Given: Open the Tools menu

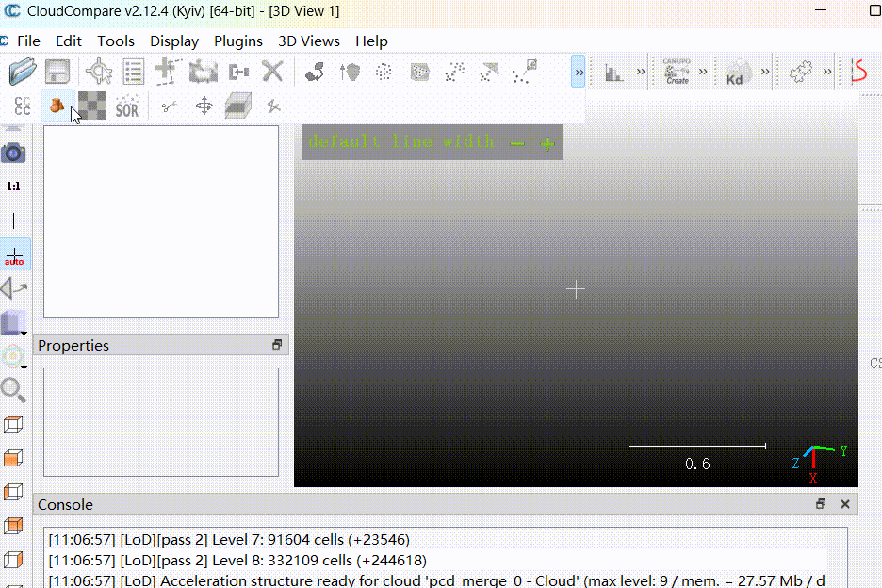Looking at the screenshot, I should [115, 41].
